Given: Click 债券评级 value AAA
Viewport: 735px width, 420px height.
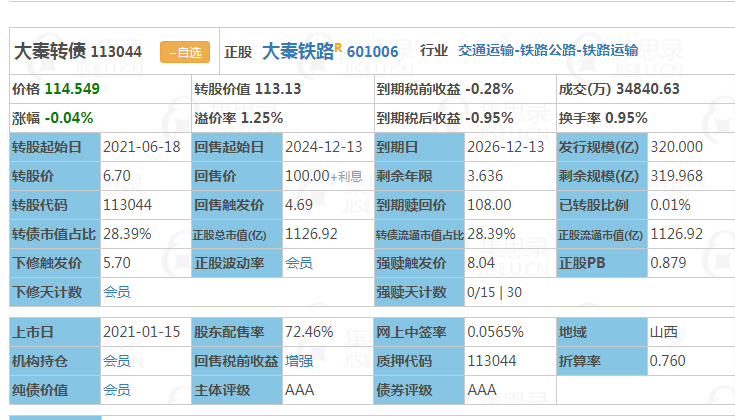Looking at the screenshot, I should tap(482, 390).
